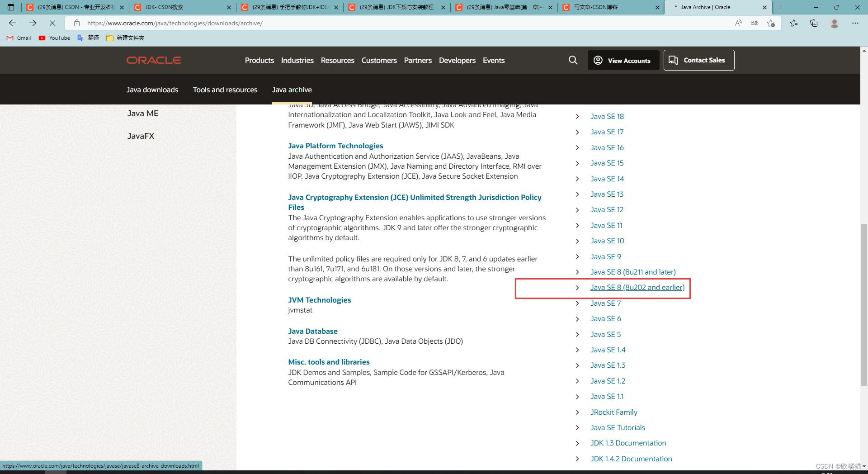Switch to the Java零基础(第一章) tab
Viewport: 868px width, 474px height.
(504, 7)
